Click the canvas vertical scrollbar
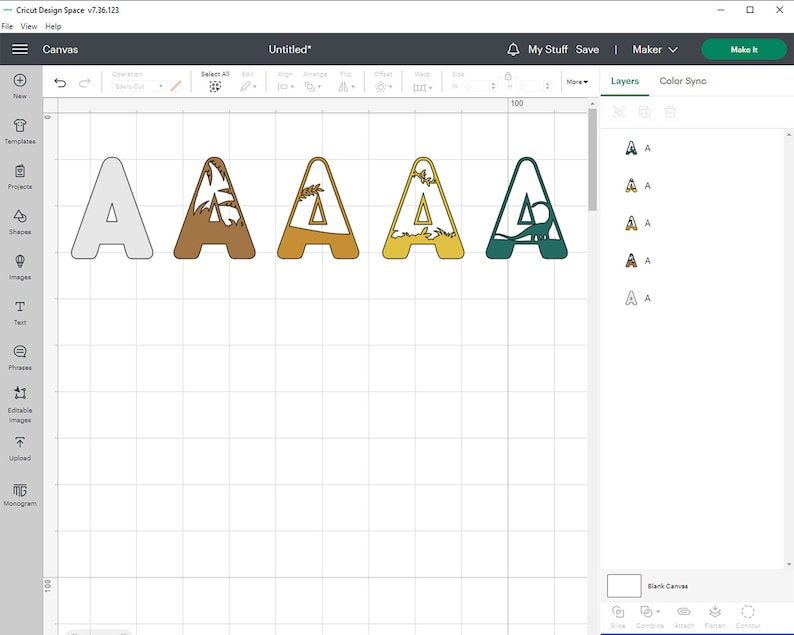This screenshot has width=794, height=635. coord(592,160)
